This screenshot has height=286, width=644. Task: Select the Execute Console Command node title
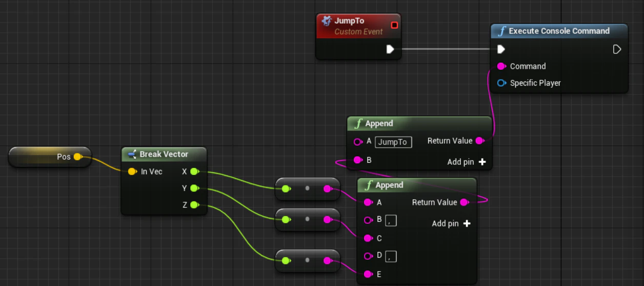[559, 31]
